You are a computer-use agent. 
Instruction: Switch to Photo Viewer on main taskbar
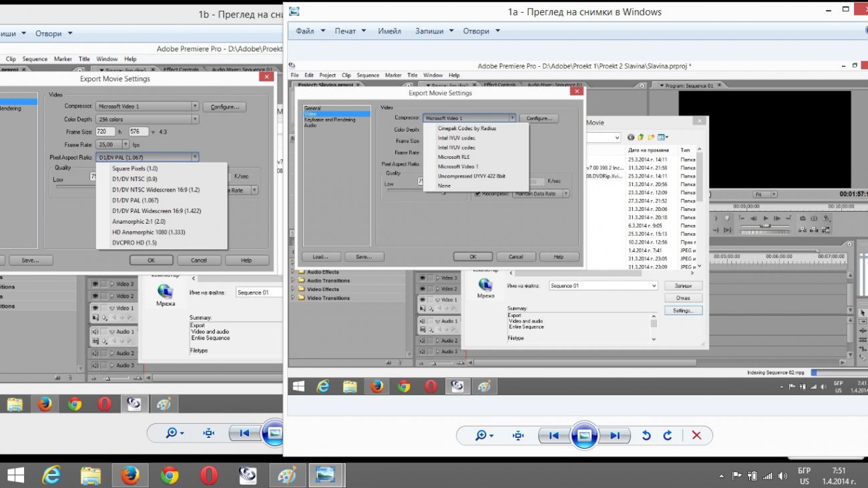pyautogui.click(x=326, y=475)
